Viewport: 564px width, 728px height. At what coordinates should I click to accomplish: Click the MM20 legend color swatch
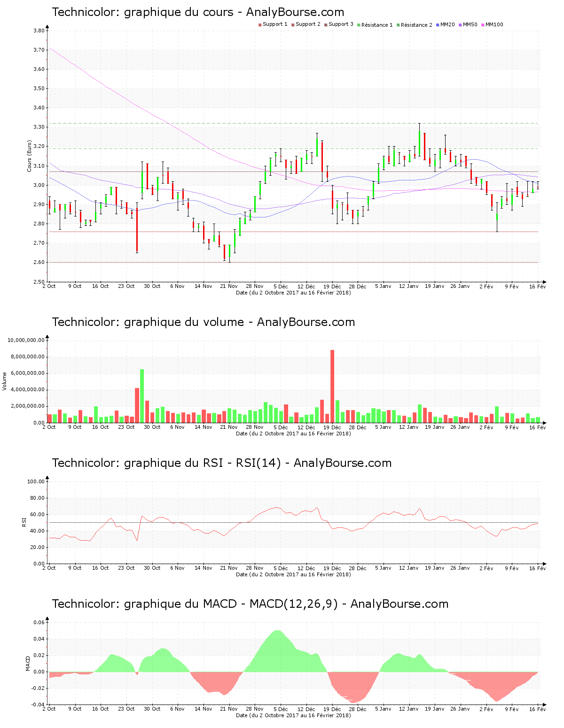coord(438,25)
